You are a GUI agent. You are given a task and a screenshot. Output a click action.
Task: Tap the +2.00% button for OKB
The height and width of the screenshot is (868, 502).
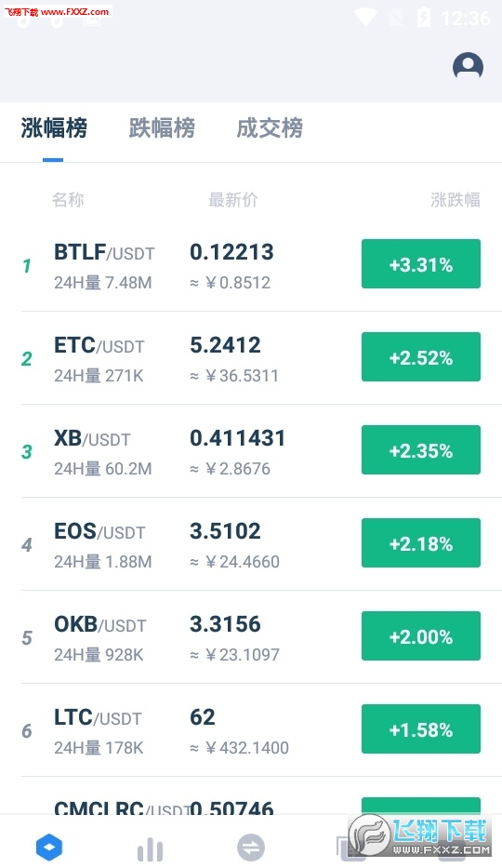point(421,636)
